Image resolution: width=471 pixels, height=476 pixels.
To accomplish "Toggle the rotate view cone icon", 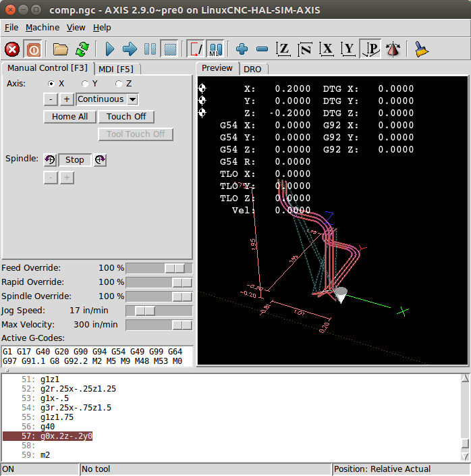I will pos(393,49).
